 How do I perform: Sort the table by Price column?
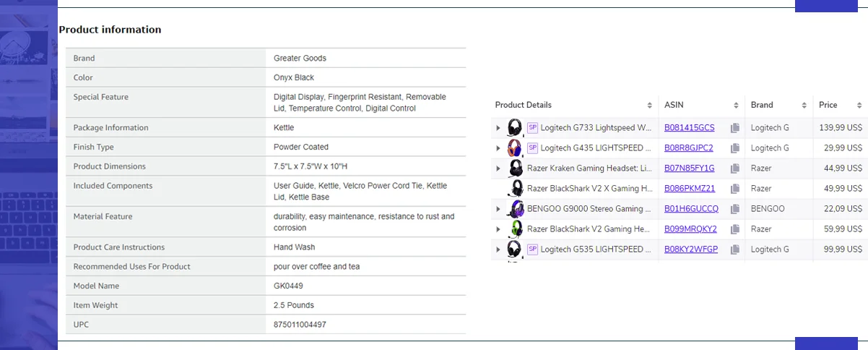pos(859,106)
